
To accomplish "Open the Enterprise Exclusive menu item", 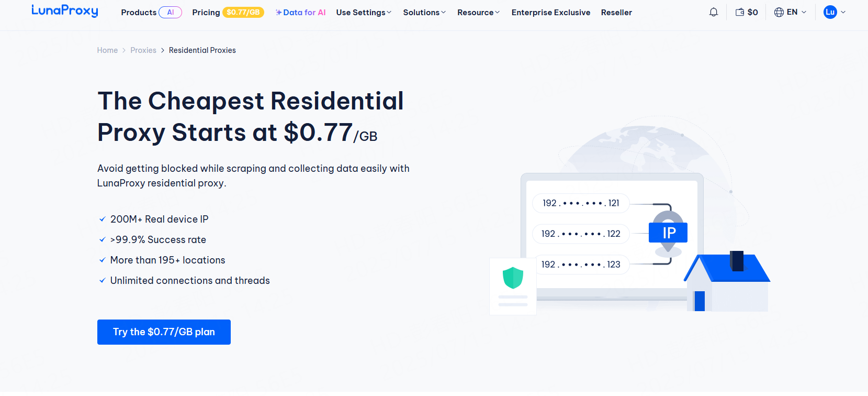I will pyautogui.click(x=550, y=12).
